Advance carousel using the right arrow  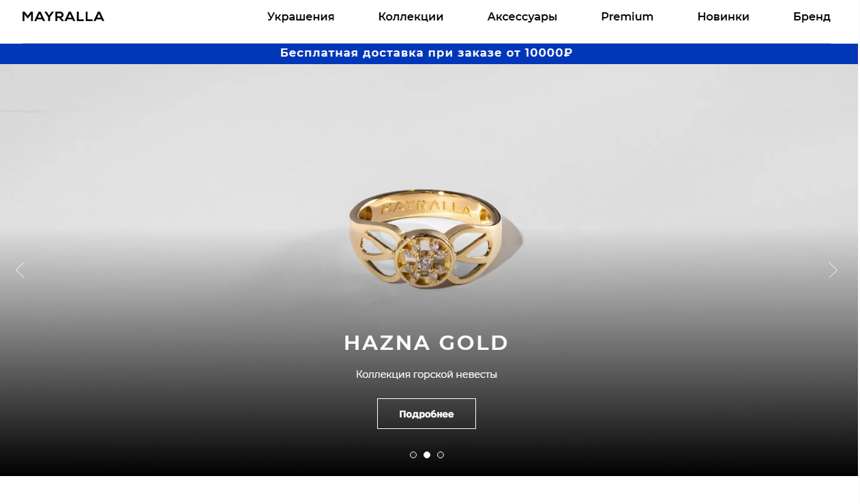click(x=833, y=270)
